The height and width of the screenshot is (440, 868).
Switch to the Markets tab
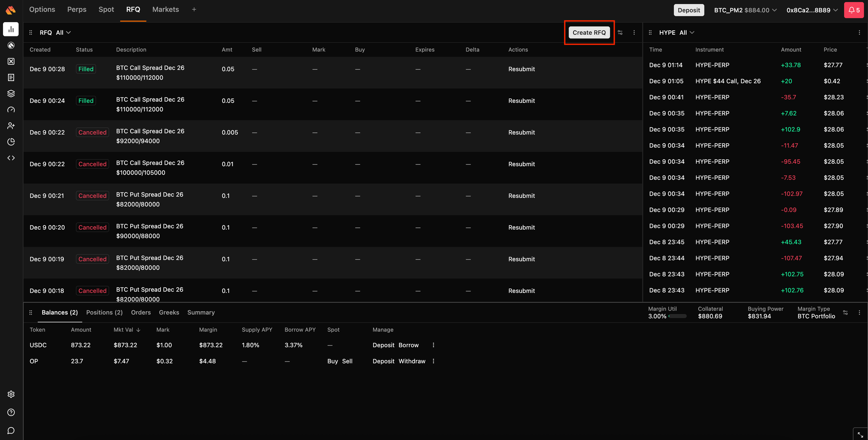(x=165, y=10)
